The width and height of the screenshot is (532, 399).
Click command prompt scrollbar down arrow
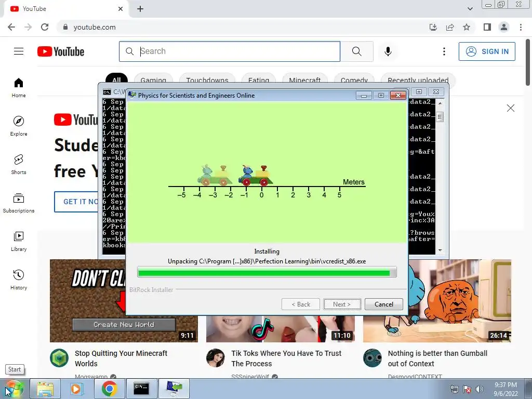[x=440, y=250]
